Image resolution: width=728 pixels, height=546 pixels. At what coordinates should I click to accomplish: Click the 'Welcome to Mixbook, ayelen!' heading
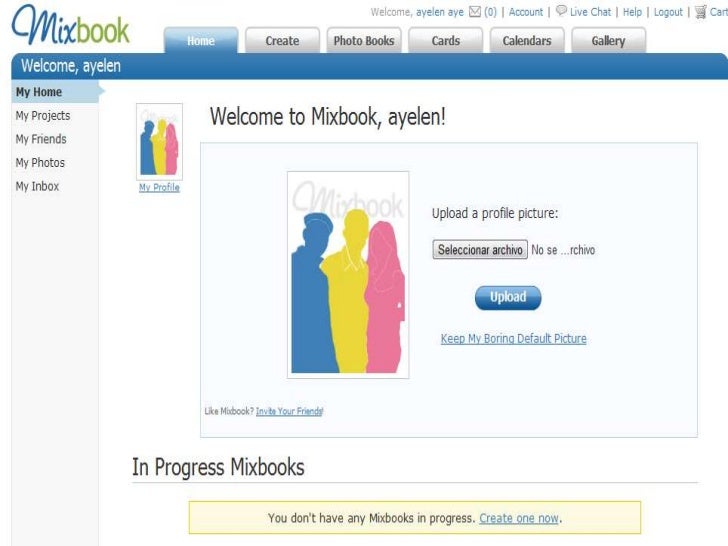pyautogui.click(x=328, y=117)
